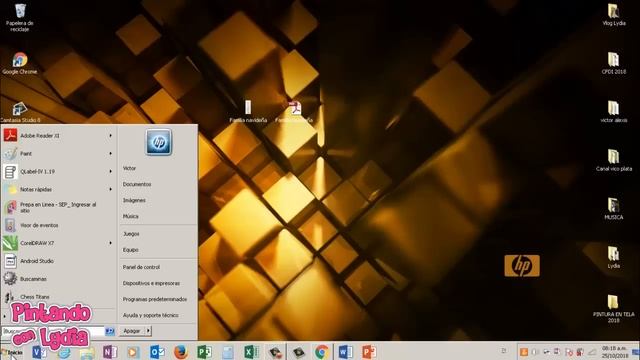Launch Microsoft Project from the taskbar

(x=204, y=351)
